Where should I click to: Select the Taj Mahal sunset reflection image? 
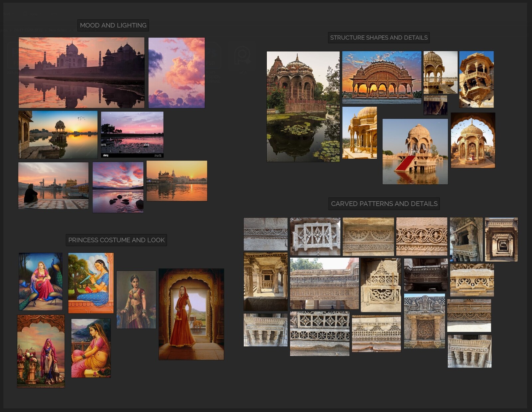point(81,73)
